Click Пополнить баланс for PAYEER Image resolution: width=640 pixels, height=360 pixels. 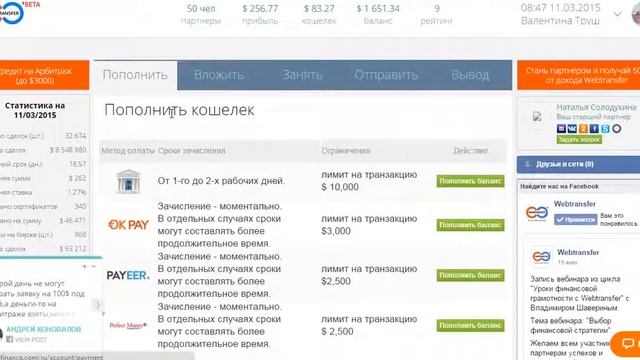(470, 275)
